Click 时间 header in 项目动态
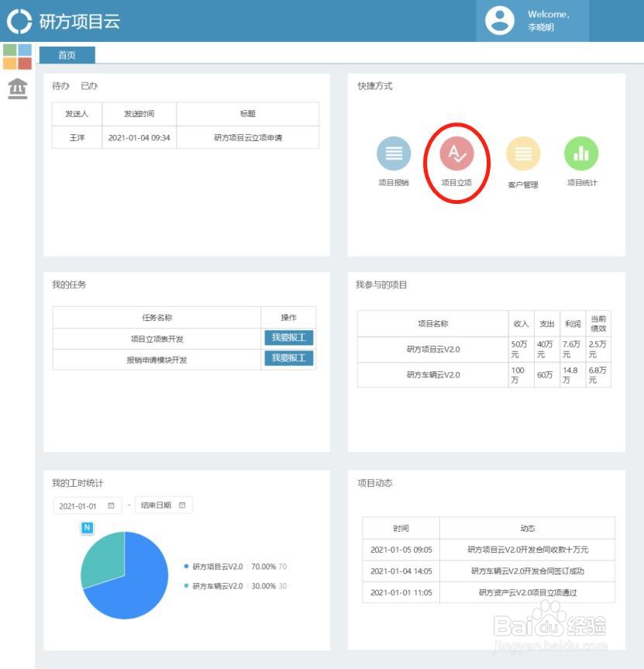The width and height of the screenshot is (644, 669). pos(401,528)
